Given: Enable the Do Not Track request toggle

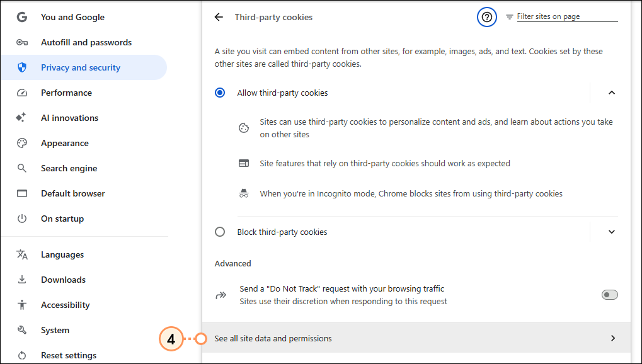Looking at the screenshot, I should click(609, 294).
